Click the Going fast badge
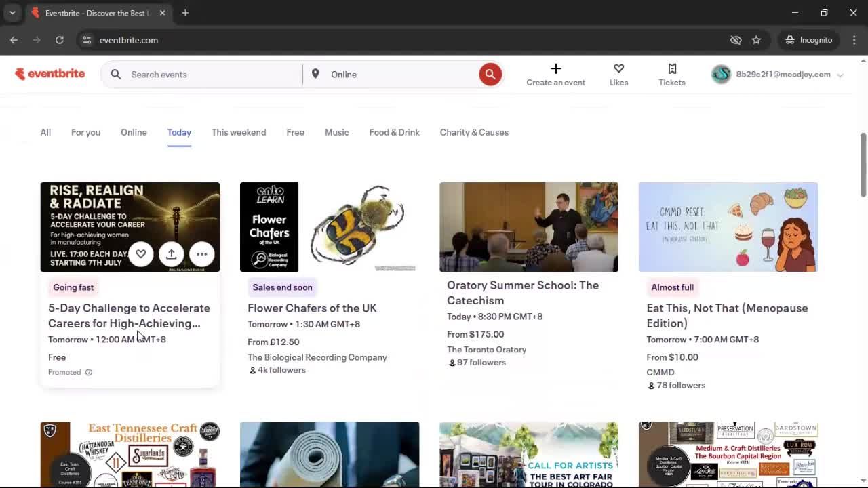This screenshot has height=488, width=868. pos(73,287)
